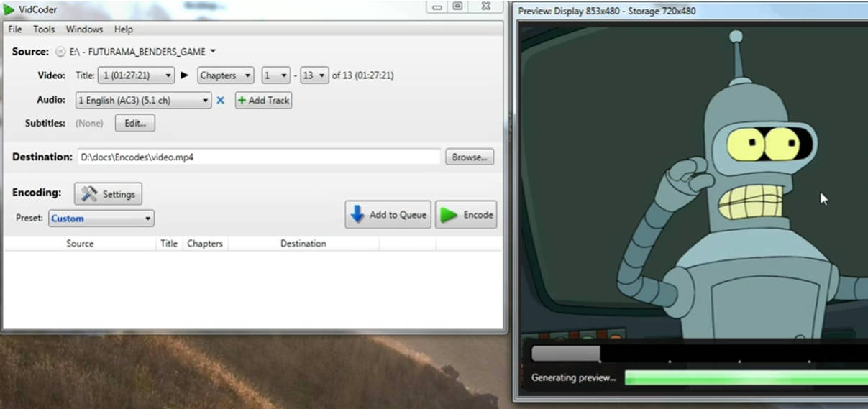Screen dimensions: 868x409
Task: Open the start chapter dropdown showing 1
Action: 275,75
